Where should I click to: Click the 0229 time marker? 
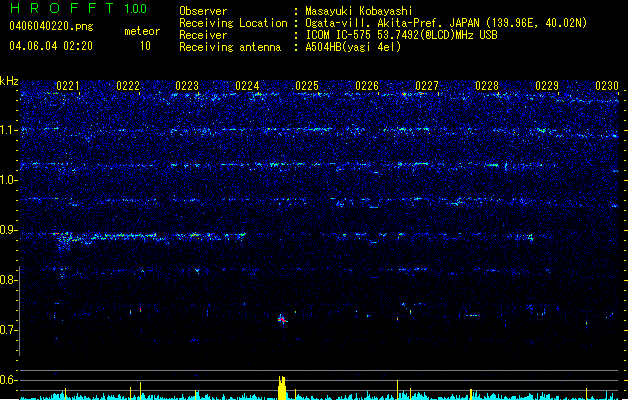[x=547, y=86]
